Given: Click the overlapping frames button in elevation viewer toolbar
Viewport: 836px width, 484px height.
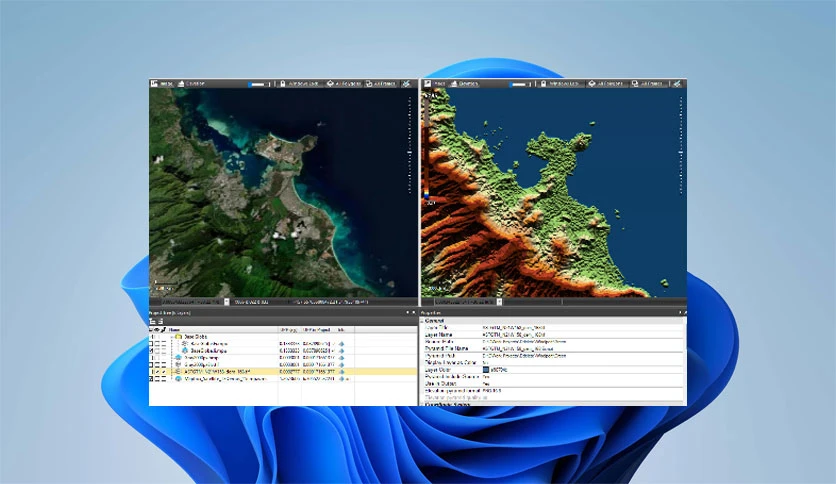Looking at the screenshot, I should pyautogui.click(x=635, y=84).
